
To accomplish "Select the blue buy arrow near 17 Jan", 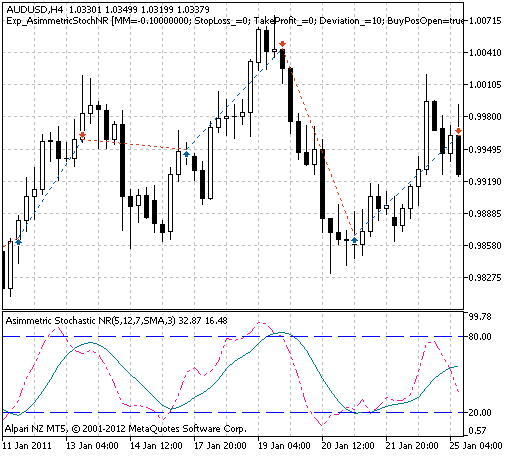I will pos(186,154).
